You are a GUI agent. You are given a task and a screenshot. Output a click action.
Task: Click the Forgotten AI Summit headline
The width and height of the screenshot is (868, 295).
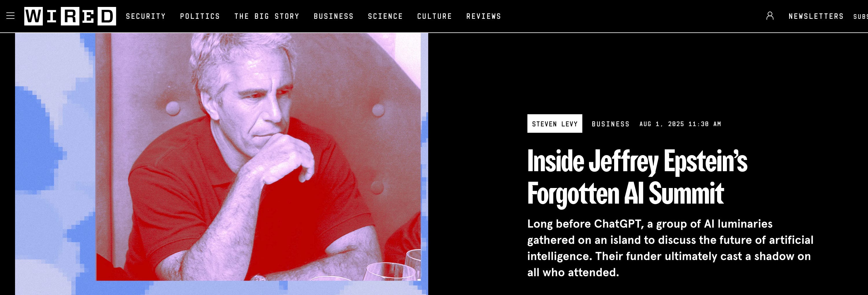pos(637,177)
